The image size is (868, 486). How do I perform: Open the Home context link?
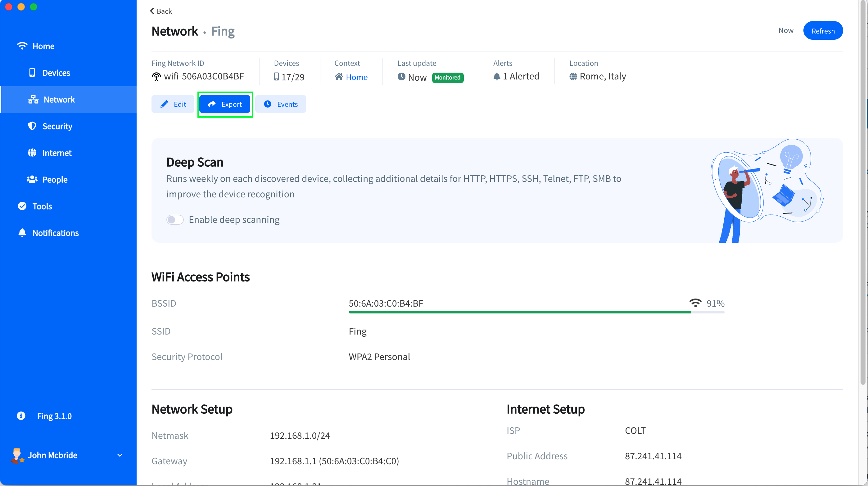(356, 77)
